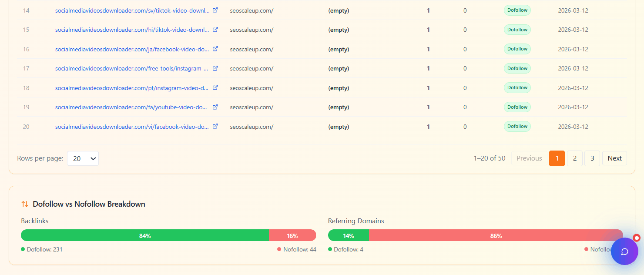
Task: Go to page 3 of results
Action: point(592,158)
